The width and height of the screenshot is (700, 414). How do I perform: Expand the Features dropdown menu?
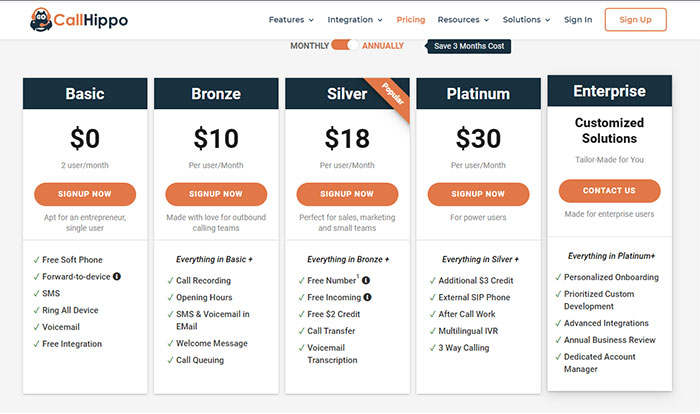pos(292,20)
